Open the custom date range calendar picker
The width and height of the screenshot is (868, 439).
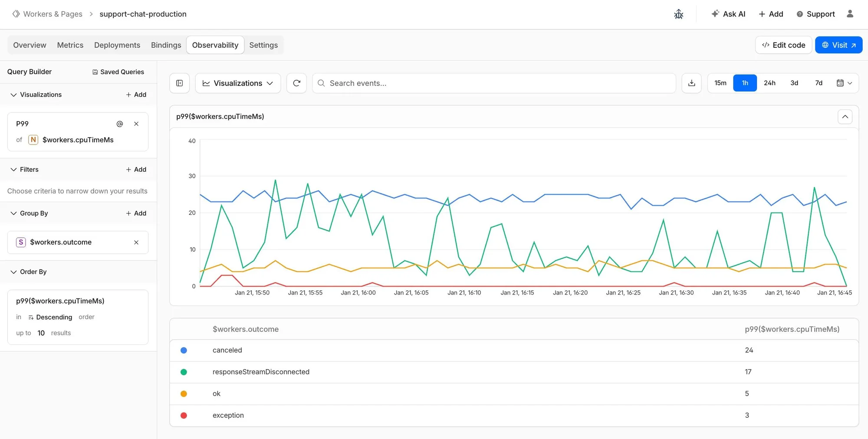(x=844, y=83)
